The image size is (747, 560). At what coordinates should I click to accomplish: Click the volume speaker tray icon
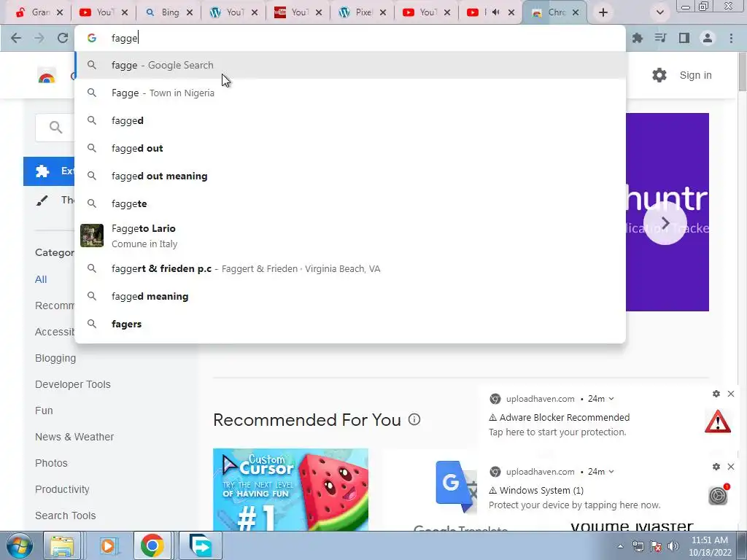click(x=673, y=546)
